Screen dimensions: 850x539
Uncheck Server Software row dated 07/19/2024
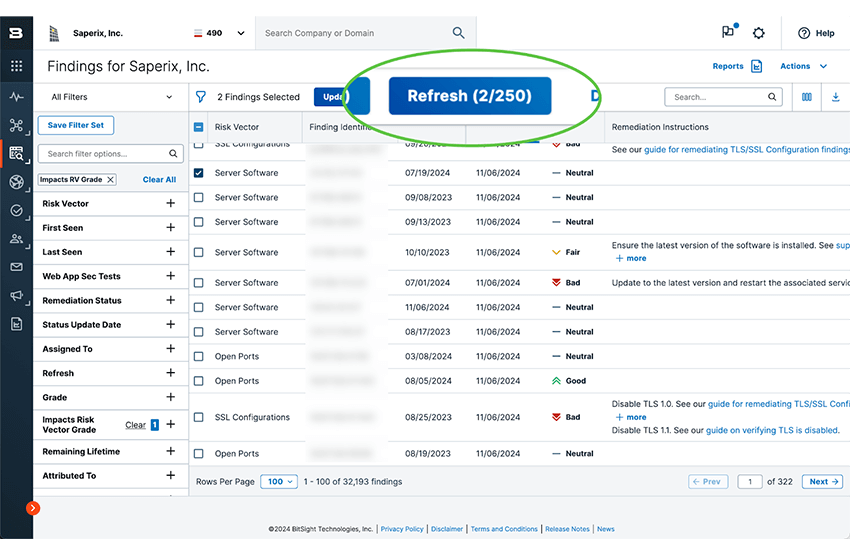(198, 173)
